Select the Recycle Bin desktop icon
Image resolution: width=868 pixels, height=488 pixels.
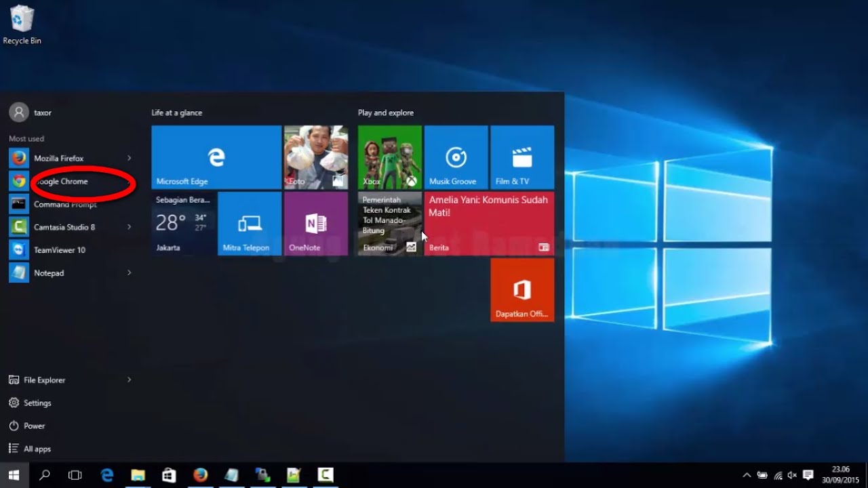pos(22,25)
